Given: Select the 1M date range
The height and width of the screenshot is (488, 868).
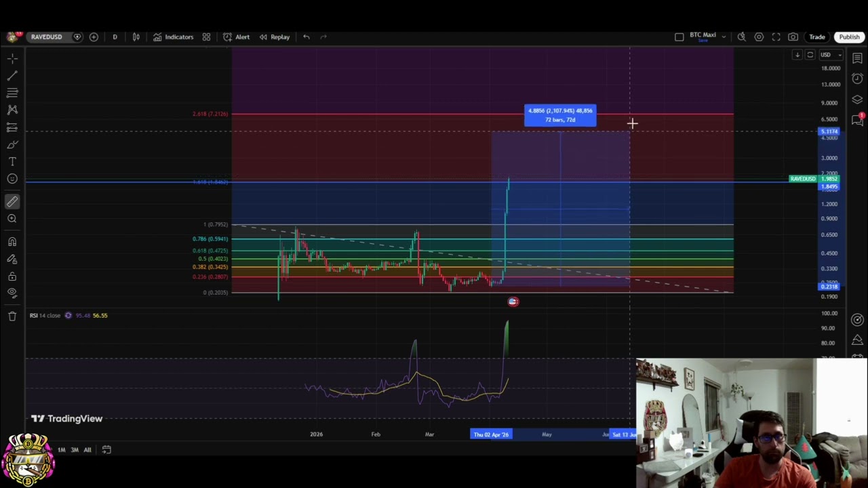Looking at the screenshot, I should 62,449.
